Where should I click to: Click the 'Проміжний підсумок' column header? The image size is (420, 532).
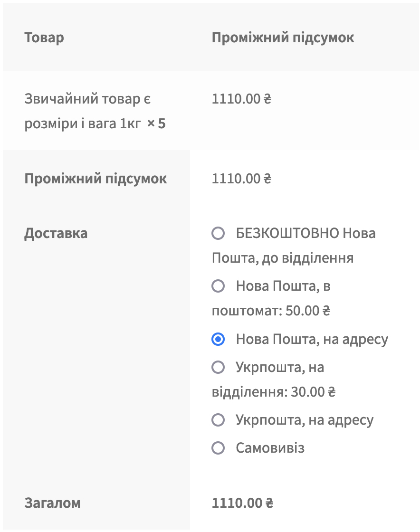tap(283, 38)
